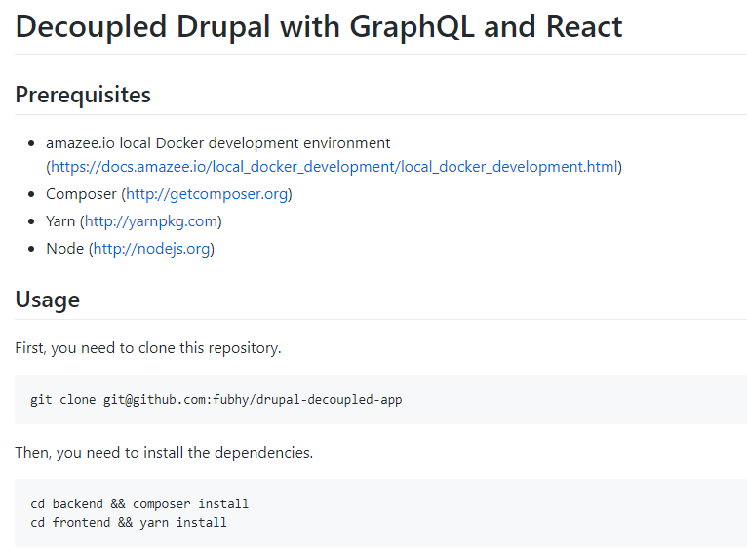The height and width of the screenshot is (560, 747).
Task: Click the word 'Yarn' in the list
Action: pos(60,221)
